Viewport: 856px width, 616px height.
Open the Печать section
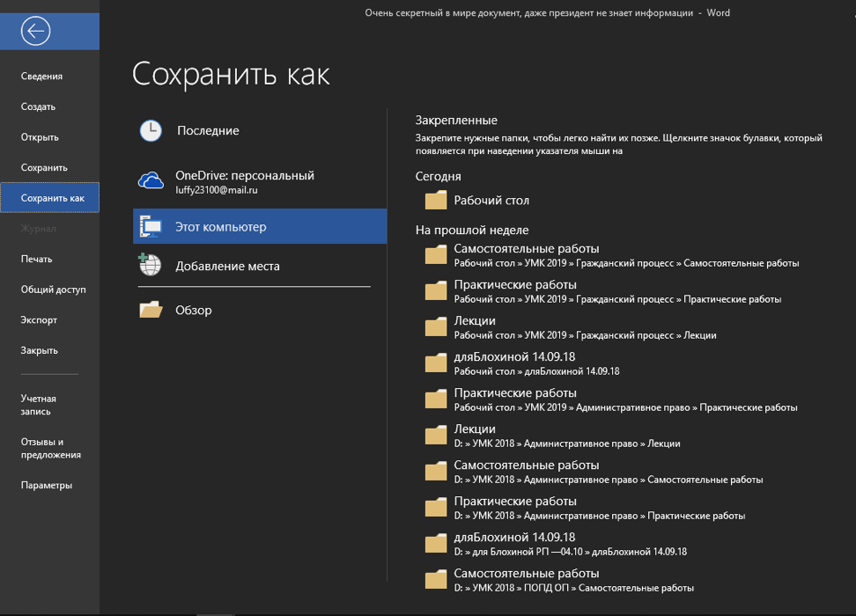(49, 260)
